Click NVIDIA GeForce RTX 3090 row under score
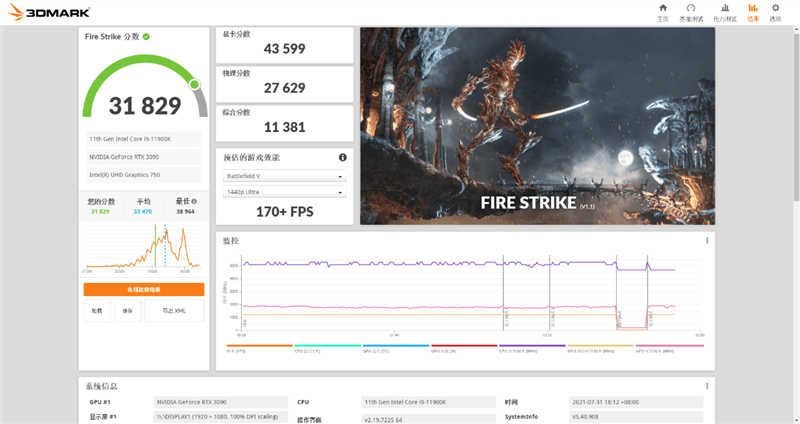 (x=144, y=157)
